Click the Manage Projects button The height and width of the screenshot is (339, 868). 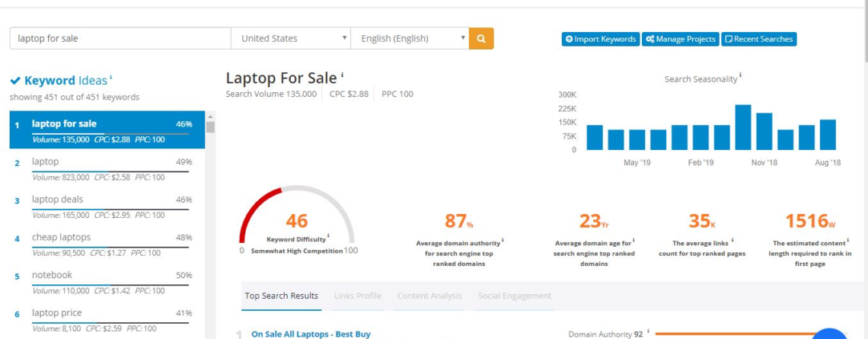680,39
